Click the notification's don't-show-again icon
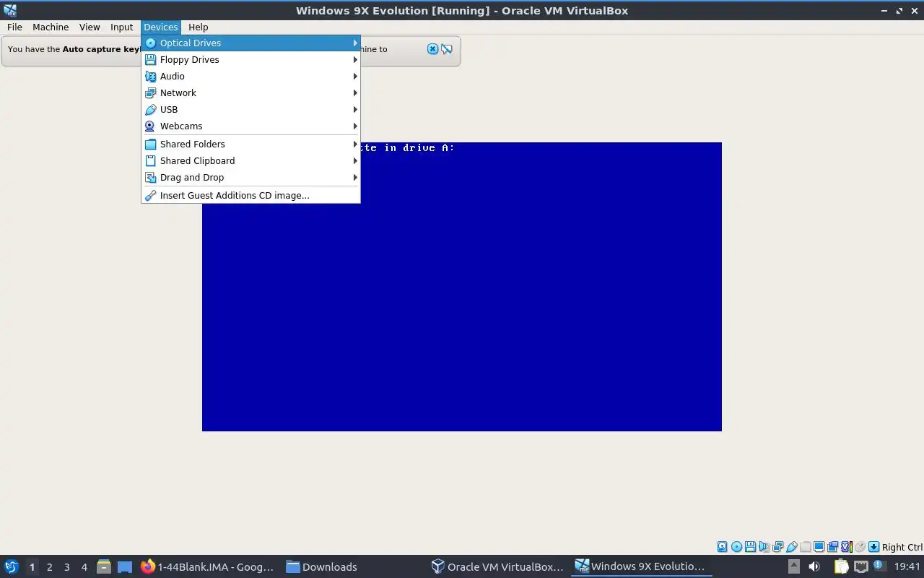Screen dimensions: 924x578 point(447,49)
